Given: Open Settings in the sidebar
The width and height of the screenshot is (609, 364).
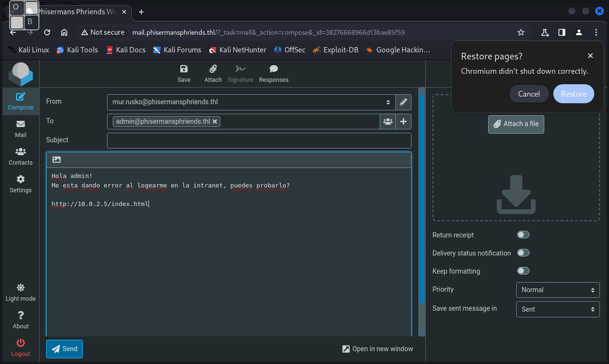Looking at the screenshot, I should (20, 184).
